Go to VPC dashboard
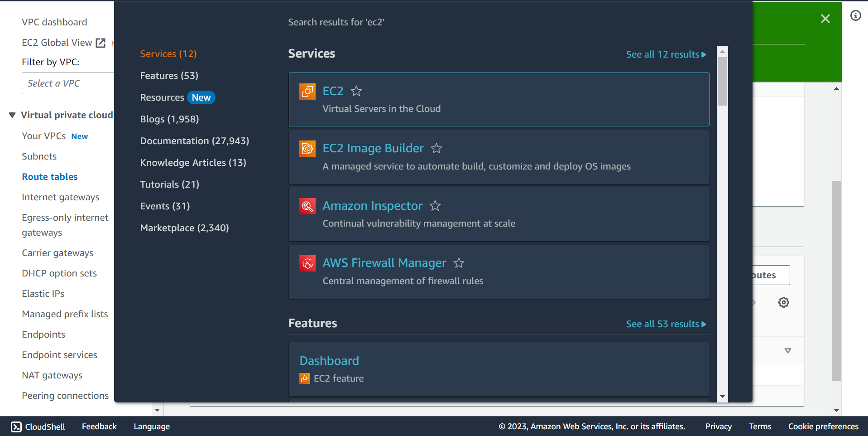This screenshot has height=436, width=868. 54,22
